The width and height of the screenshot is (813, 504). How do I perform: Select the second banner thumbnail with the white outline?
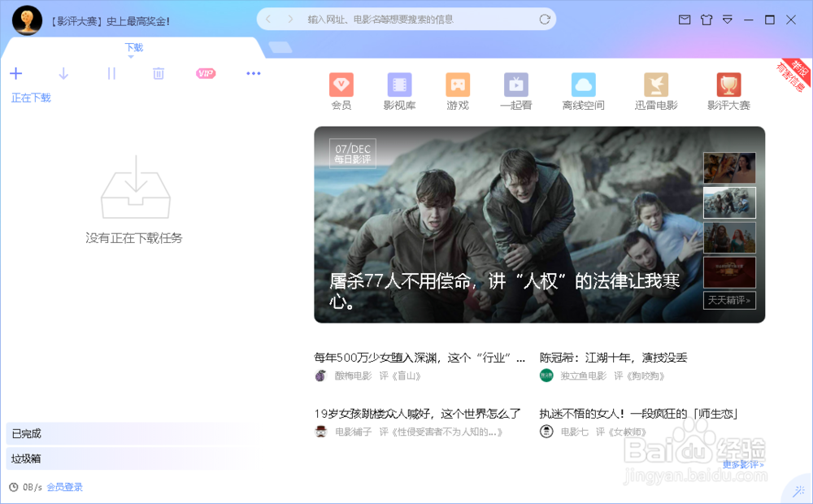[x=729, y=202]
